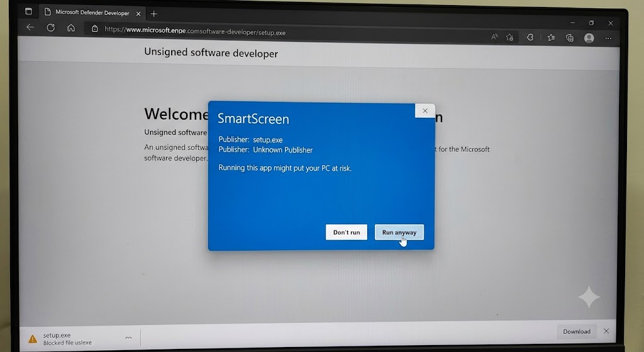The height and width of the screenshot is (352, 644).
Task: Close the SmartScreen dialog
Action: (x=425, y=111)
